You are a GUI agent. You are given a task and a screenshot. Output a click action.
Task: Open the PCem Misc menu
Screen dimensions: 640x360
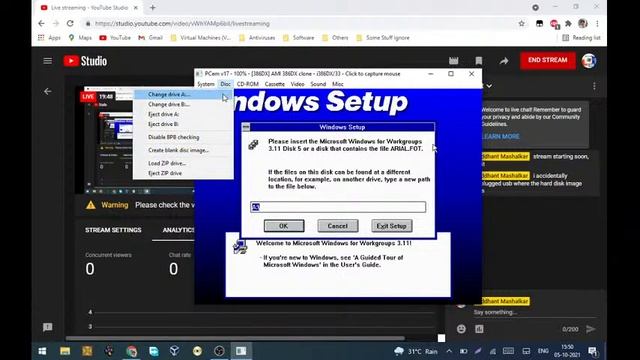tap(338, 84)
